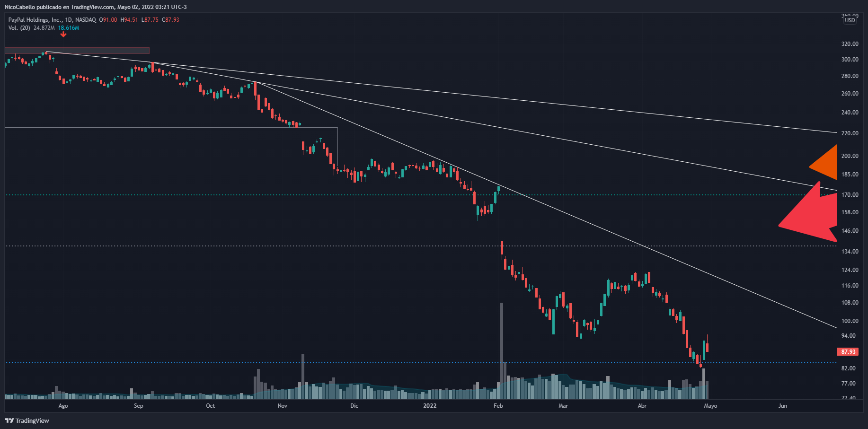This screenshot has width=868, height=429.
Task: Click the Jun label on the time axis
Action: click(x=782, y=406)
